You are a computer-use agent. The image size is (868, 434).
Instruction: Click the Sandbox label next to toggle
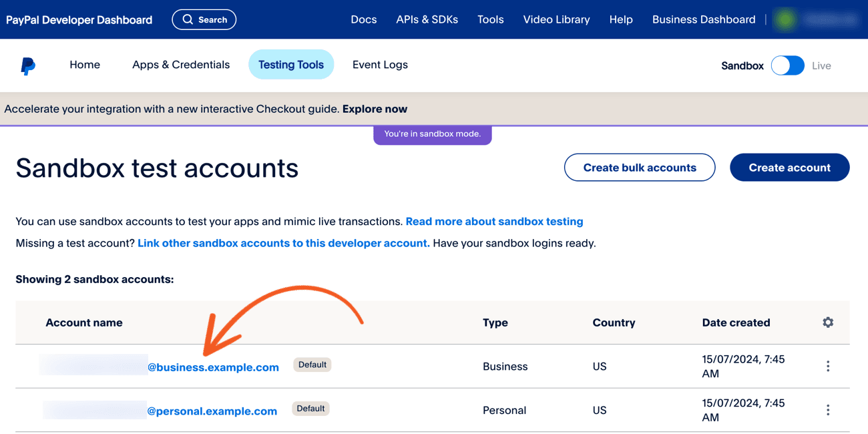742,65
